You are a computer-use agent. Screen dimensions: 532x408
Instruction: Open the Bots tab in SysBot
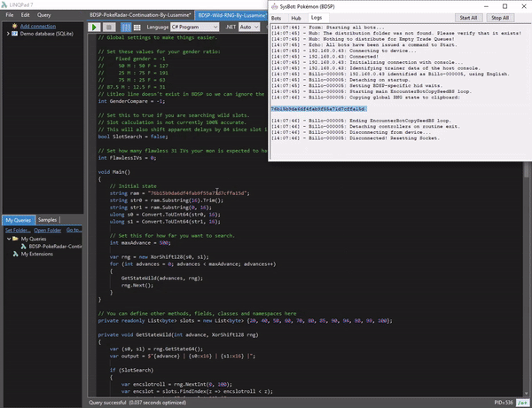tap(276, 18)
